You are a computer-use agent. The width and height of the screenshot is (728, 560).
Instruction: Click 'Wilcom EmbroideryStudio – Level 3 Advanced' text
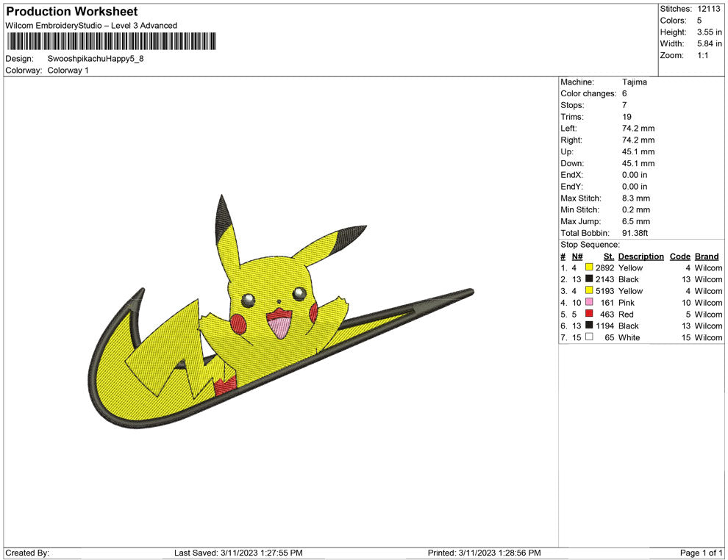coord(91,26)
